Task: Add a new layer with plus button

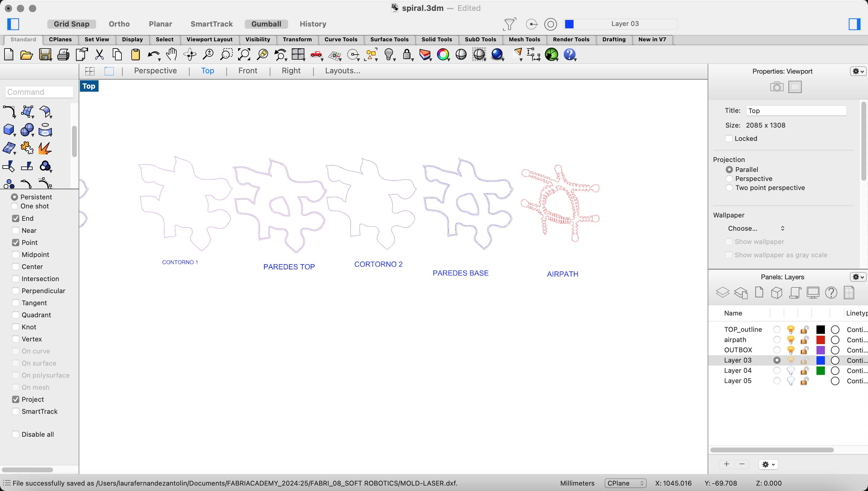Action: (726, 464)
